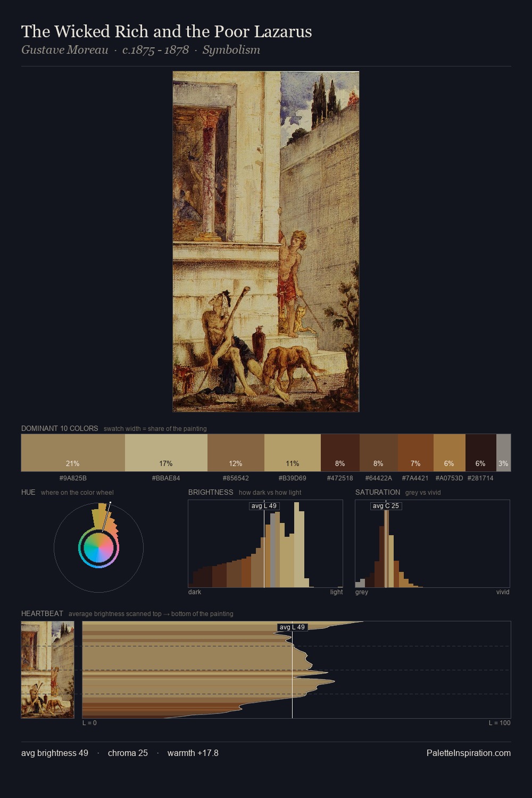Click the hex code #BBAE84
This screenshot has height=798, width=532.
166,478
